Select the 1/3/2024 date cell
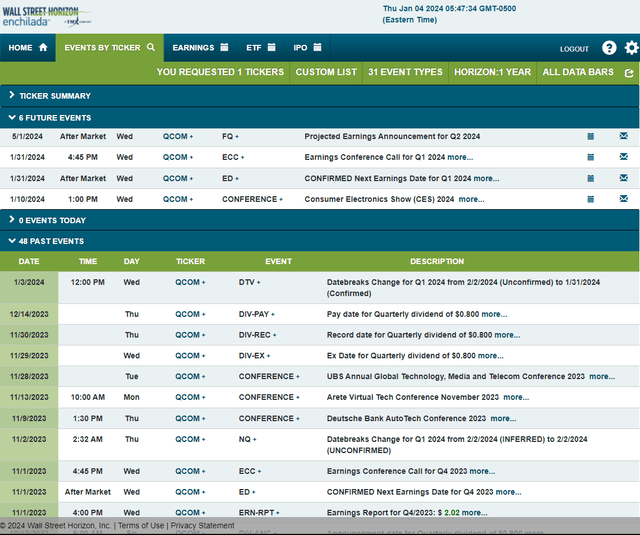640x535 pixels. coord(29,288)
